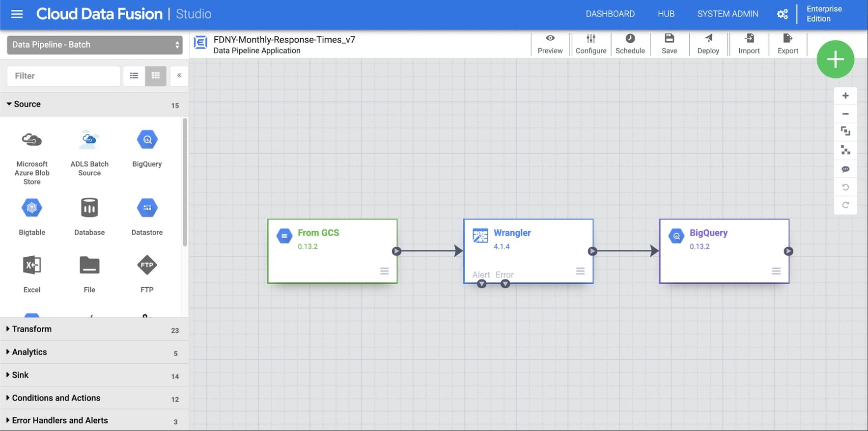The image size is (868, 431).
Task: Select File source plugin
Action: pyautogui.click(x=89, y=274)
